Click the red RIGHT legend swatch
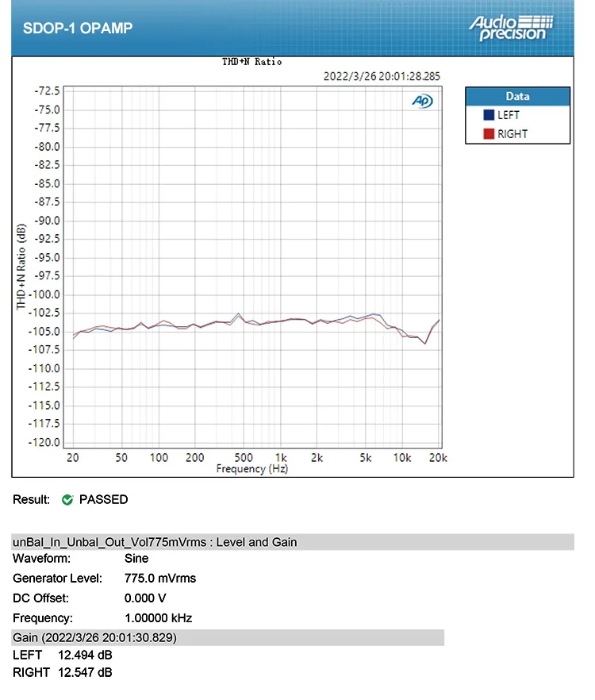The height and width of the screenshot is (700, 595). [489, 134]
